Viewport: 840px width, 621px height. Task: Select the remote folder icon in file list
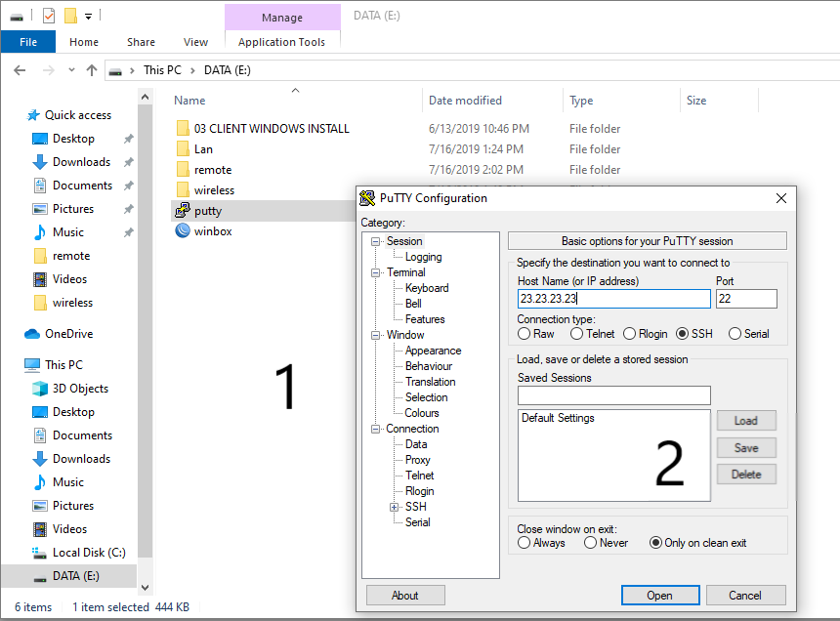pos(183,170)
